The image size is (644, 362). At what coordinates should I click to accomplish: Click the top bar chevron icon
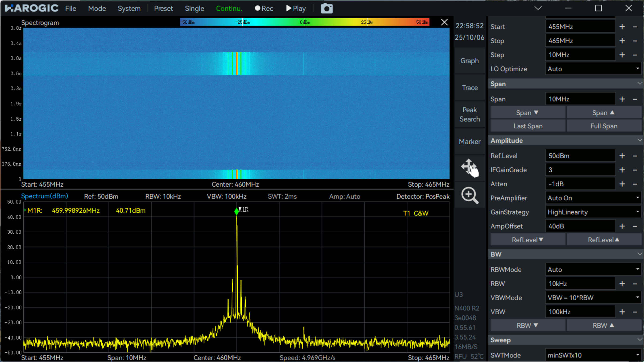point(538,8)
